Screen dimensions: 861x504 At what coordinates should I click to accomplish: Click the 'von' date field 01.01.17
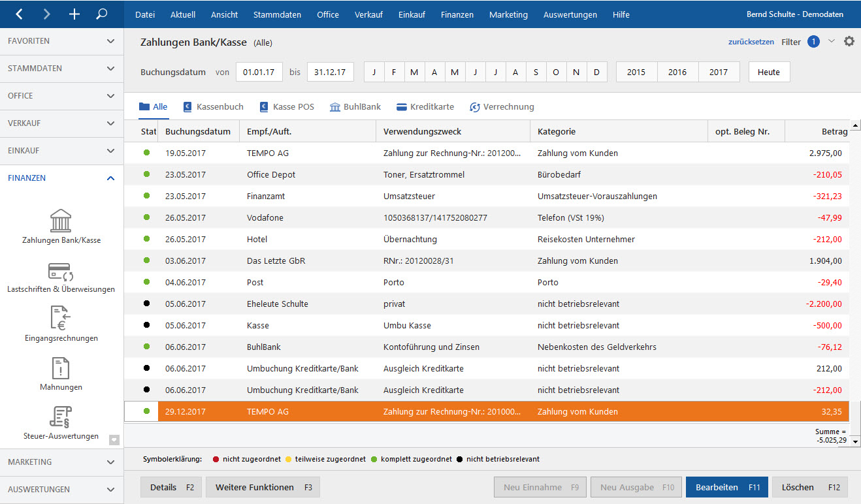tap(259, 72)
